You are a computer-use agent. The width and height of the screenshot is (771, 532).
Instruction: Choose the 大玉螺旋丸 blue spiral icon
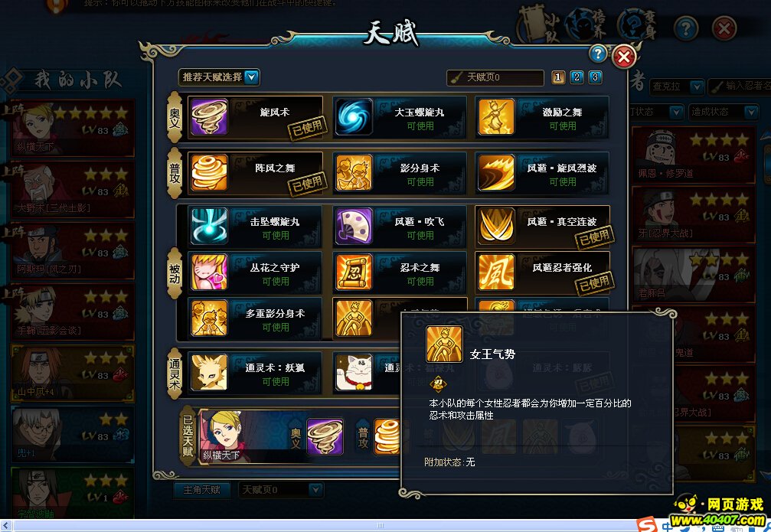tap(354, 117)
